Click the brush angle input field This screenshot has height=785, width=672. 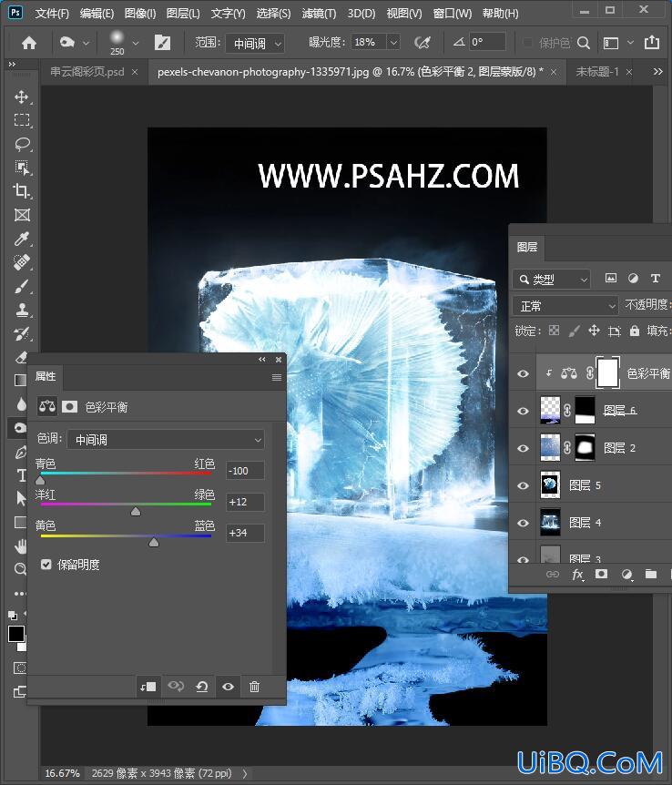click(x=487, y=42)
